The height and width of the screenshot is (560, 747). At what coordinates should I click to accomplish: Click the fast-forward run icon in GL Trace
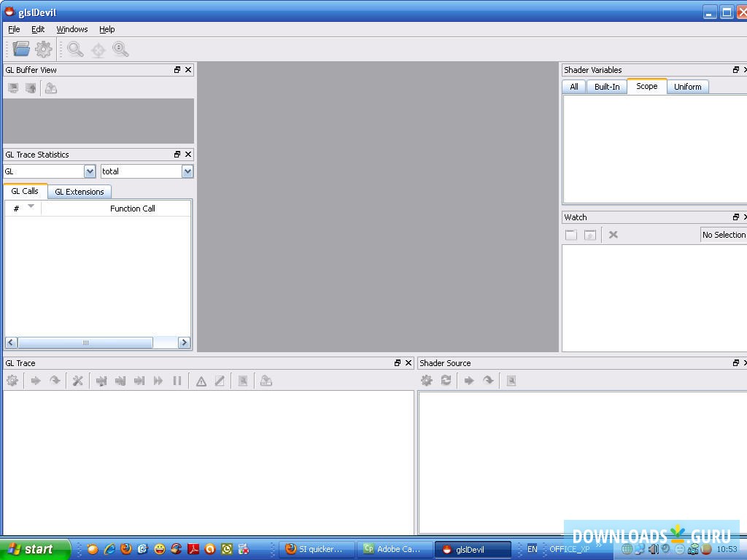pos(158,381)
